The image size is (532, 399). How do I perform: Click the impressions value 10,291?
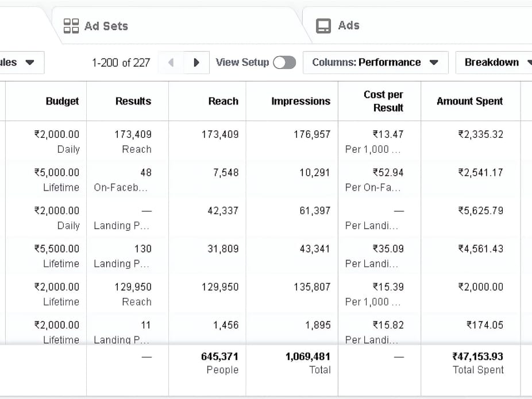314,173
